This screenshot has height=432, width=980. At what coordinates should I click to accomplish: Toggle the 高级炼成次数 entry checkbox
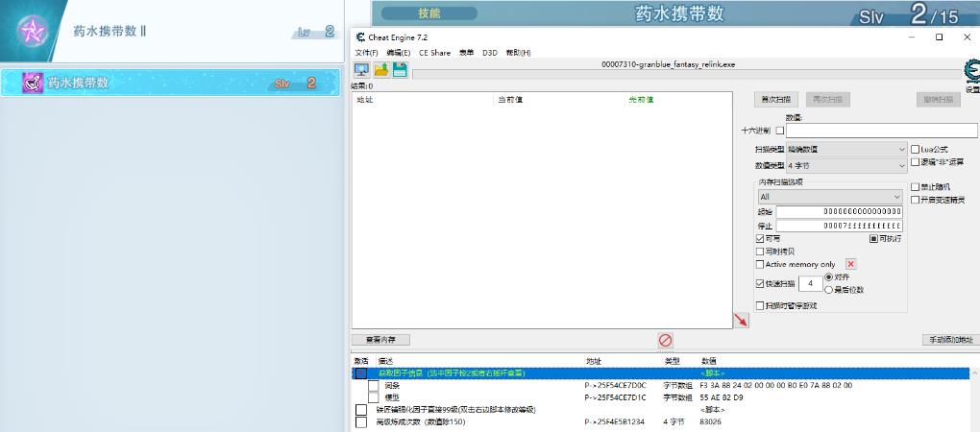coord(361,422)
